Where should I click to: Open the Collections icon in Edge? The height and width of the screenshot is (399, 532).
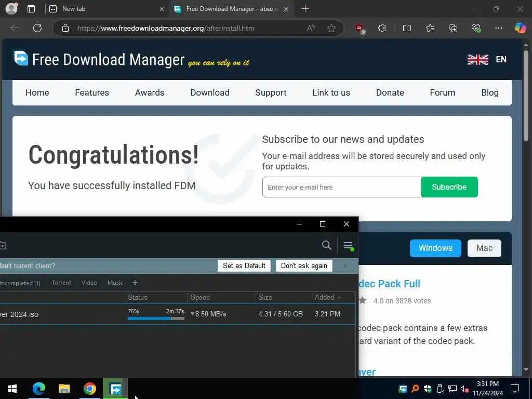(x=453, y=28)
